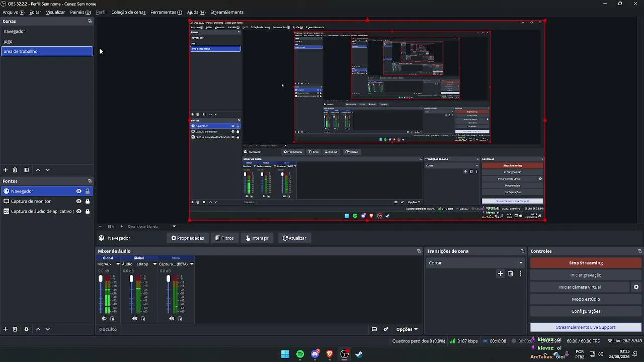Open the Editar menu

click(x=35, y=12)
